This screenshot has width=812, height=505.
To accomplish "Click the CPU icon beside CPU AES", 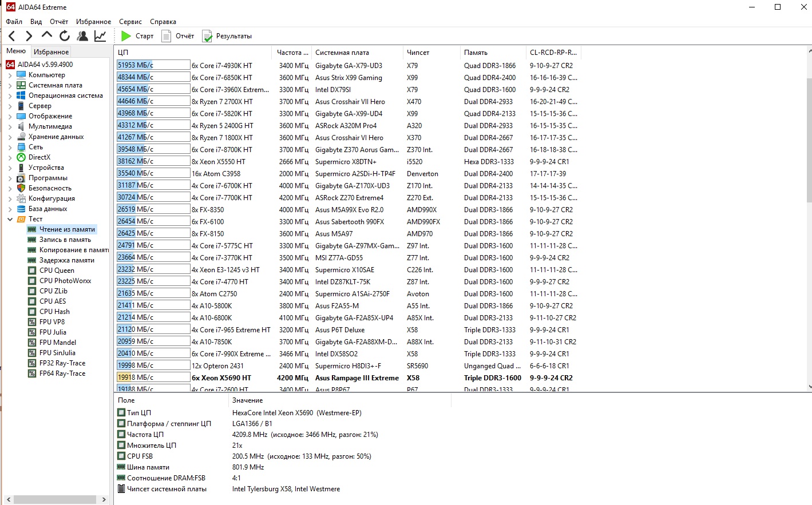I will [32, 301].
